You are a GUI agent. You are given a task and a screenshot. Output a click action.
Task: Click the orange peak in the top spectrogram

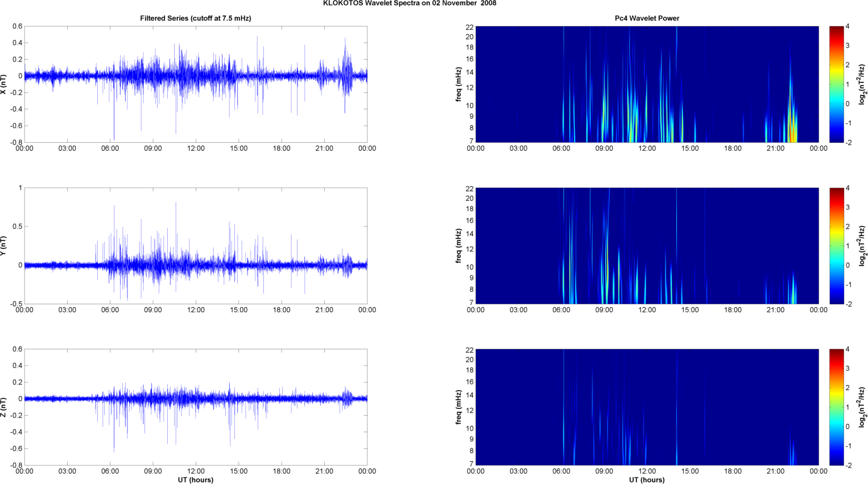pos(793,135)
